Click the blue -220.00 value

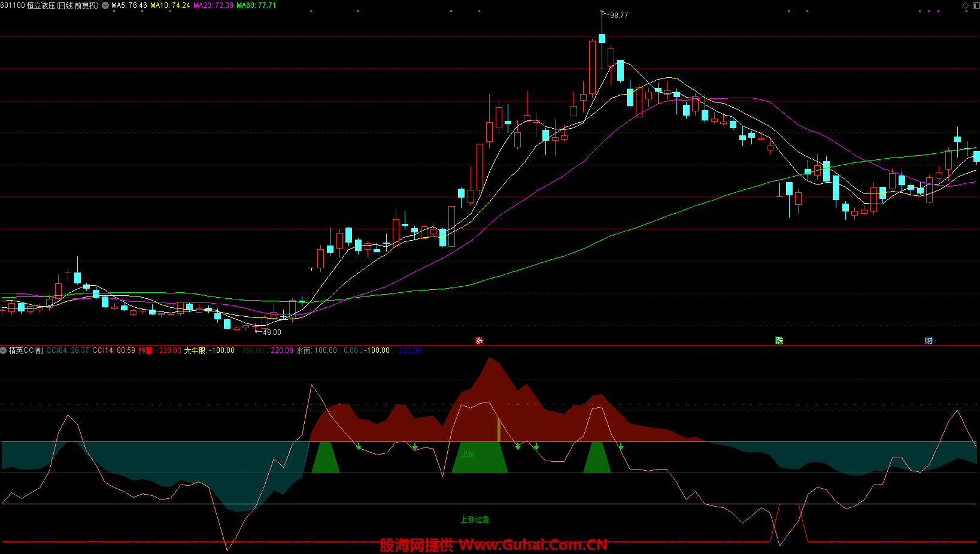(x=409, y=350)
